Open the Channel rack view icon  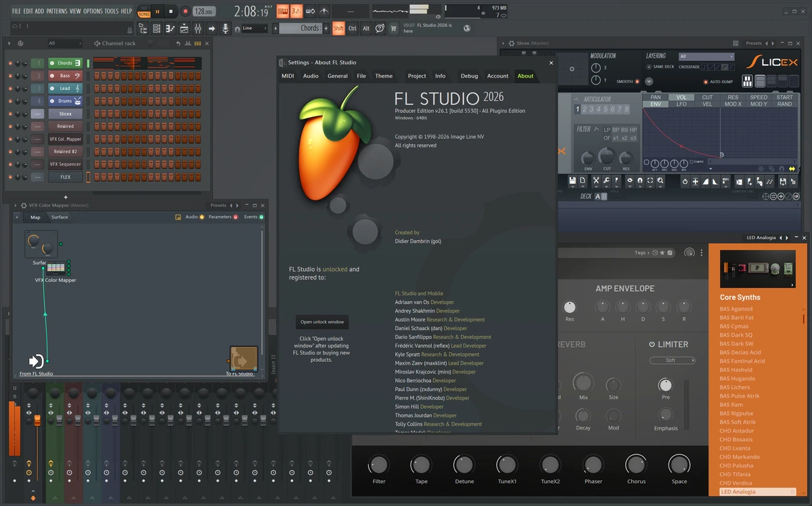point(156,28)
